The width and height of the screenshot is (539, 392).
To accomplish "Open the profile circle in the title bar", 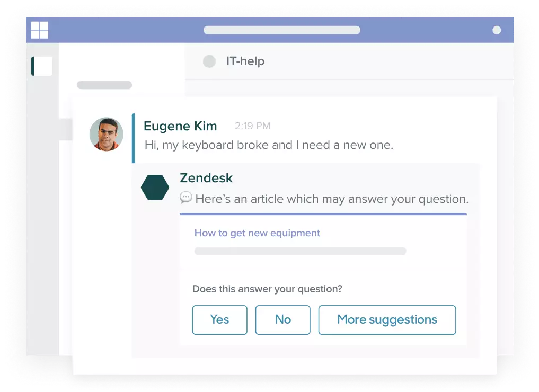I will pyautogui.click(x=497, y=30).
